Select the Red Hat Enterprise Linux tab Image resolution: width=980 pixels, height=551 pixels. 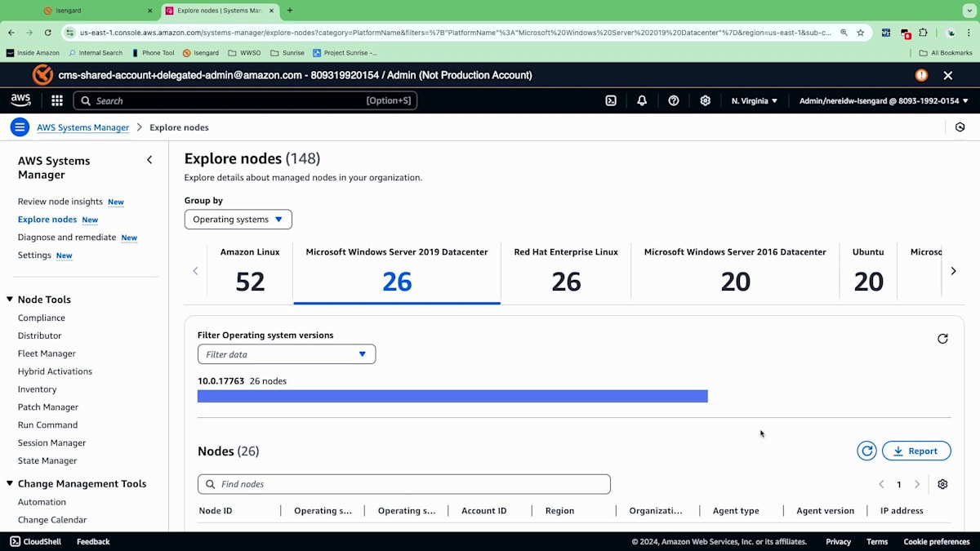pyautogui.click(x=566, y=273)
